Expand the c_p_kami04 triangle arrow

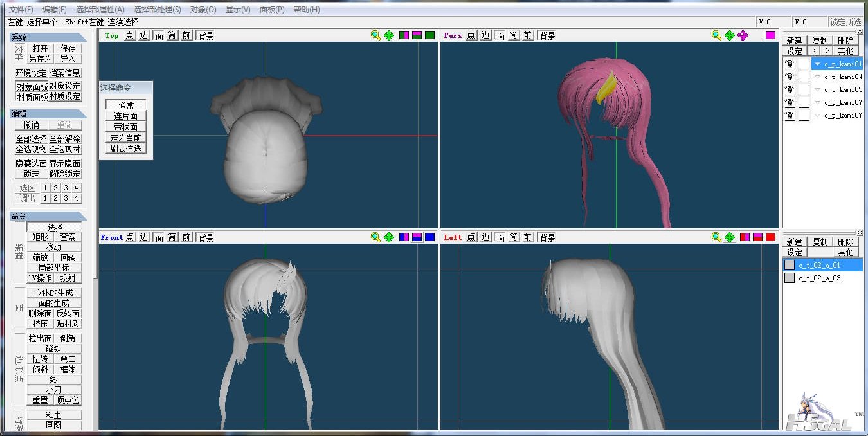click(x=817, y=77)
